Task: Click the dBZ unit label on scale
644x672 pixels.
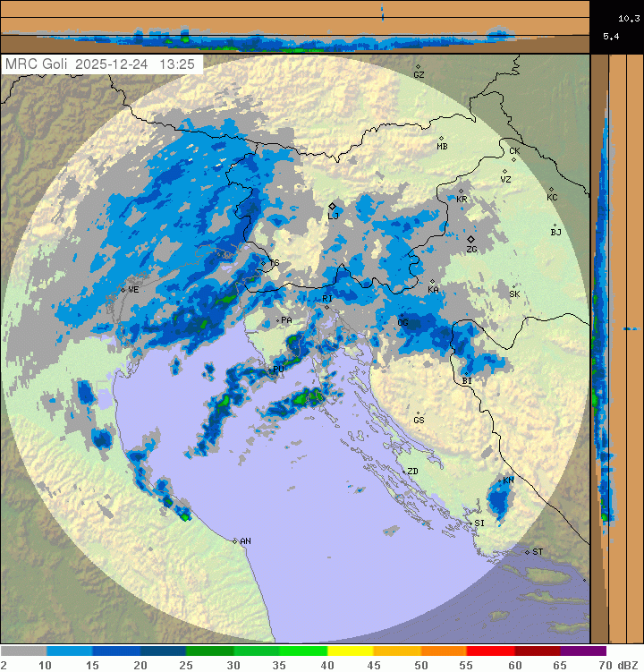Action: point(629,665)
